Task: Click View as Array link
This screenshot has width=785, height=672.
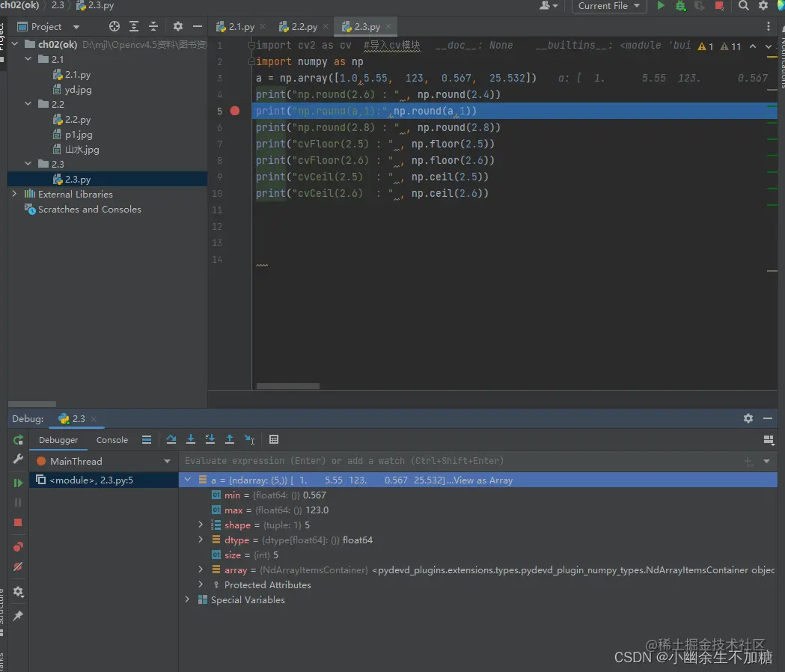Action: coord(483,480)
